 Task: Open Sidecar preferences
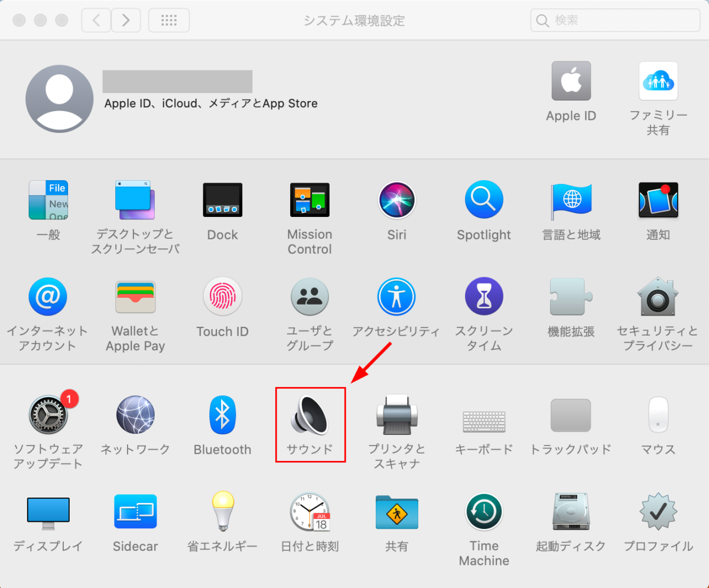coord(135,511)
